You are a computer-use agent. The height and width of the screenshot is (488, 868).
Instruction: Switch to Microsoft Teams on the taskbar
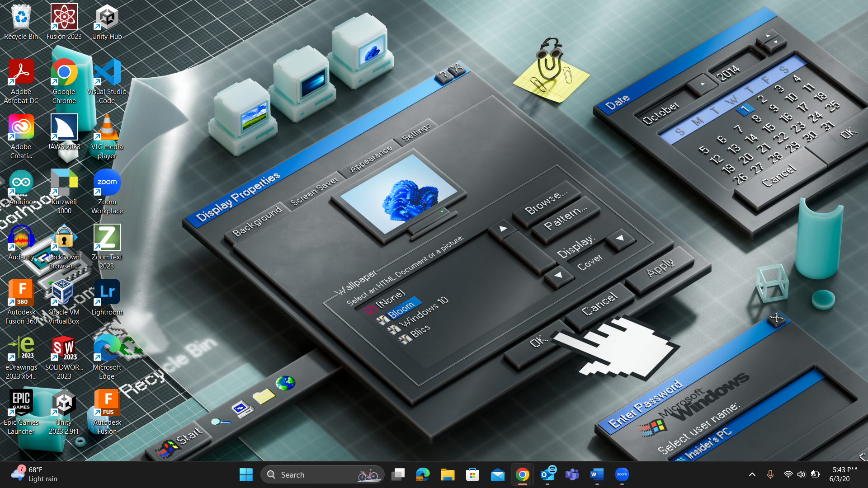point(572,474)
